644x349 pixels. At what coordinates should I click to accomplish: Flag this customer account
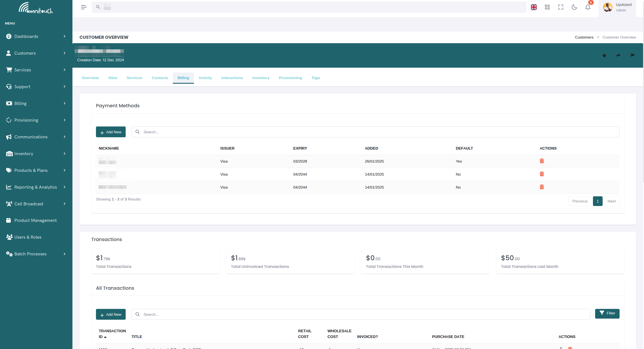(632, 56)
